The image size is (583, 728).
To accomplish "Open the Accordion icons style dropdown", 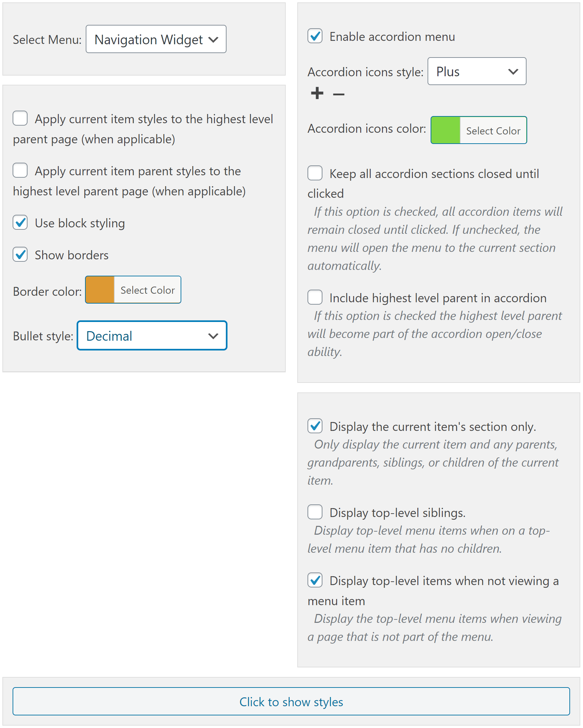I will [x=477, y=71].
